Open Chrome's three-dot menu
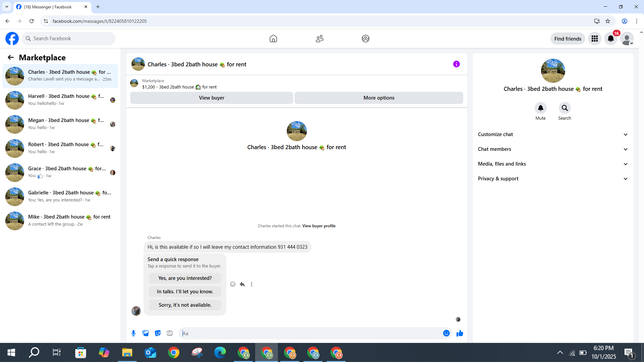The height and width of the screenshot is (362, 644). click(x=637, y=21)
